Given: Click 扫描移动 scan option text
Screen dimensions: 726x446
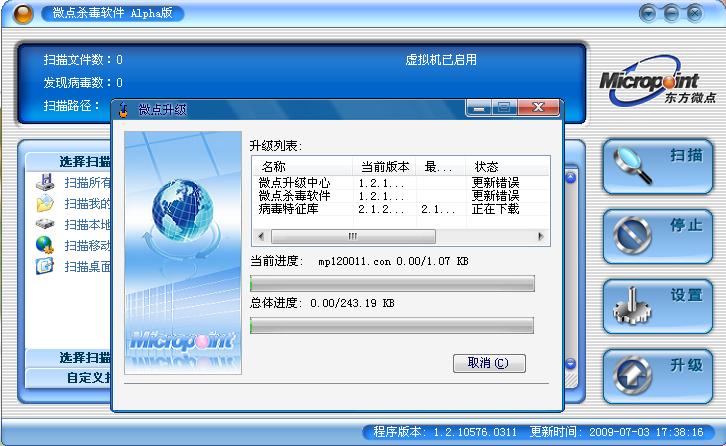Looking at the screenshot, I should pos(88,245).
